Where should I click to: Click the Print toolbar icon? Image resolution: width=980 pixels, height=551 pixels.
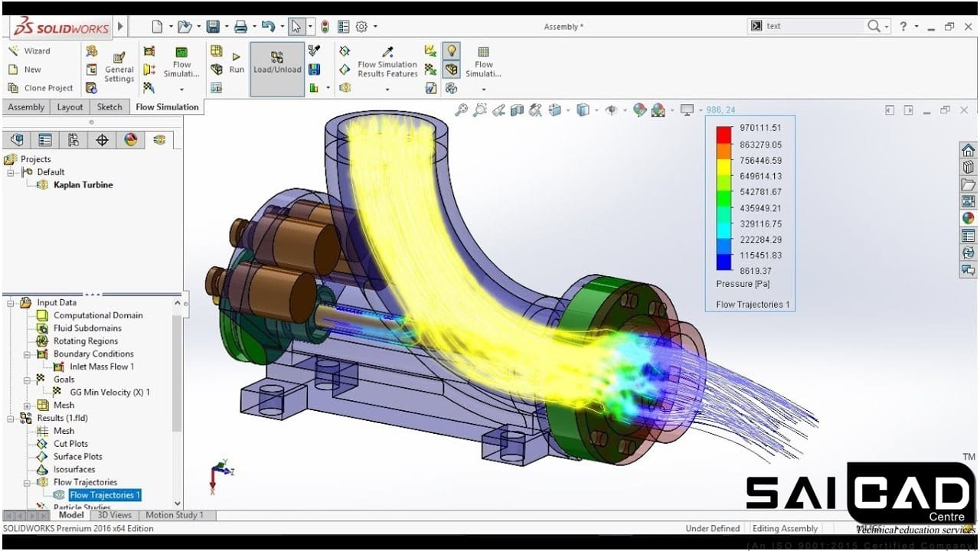(x=240, y=27)
